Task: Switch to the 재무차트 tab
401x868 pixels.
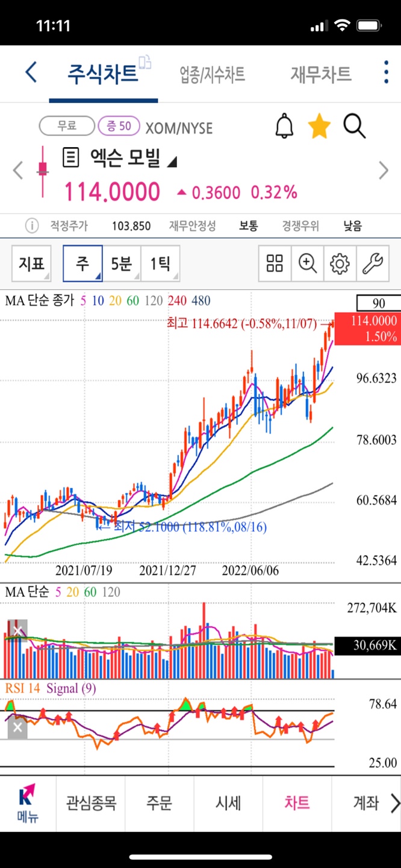Action: point(321,74)
